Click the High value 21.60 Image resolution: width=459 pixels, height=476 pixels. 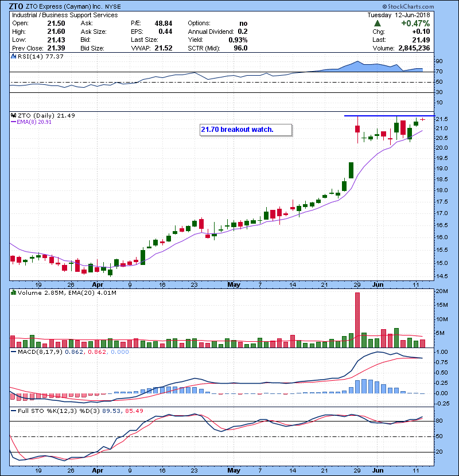point(56,32)
